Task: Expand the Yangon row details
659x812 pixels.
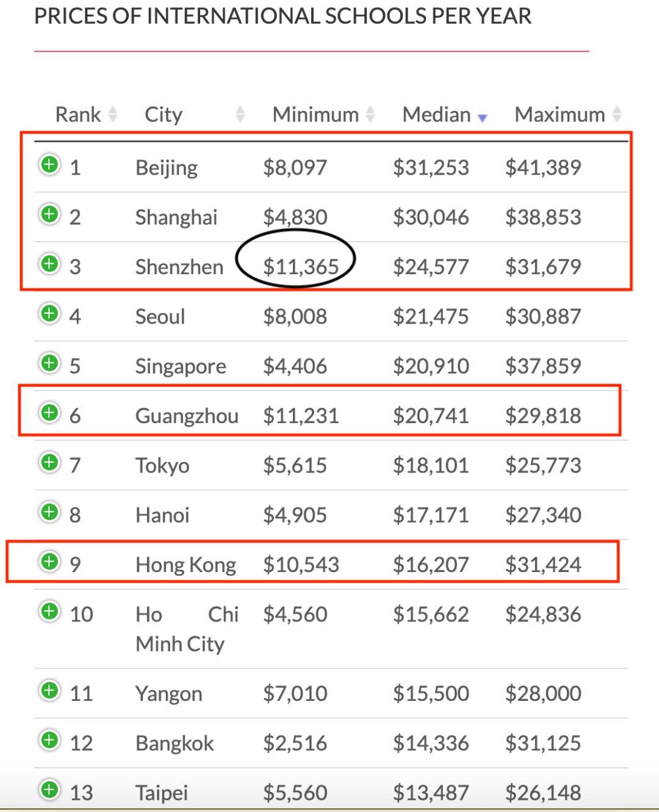Action: point(49,691)
